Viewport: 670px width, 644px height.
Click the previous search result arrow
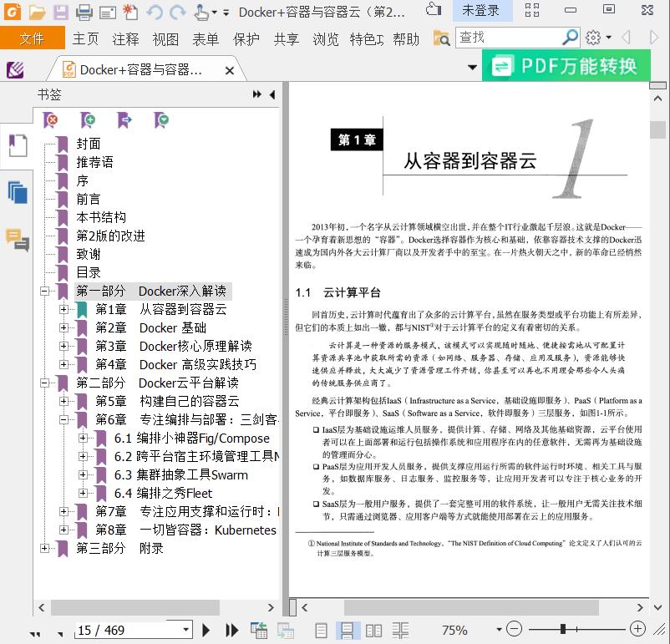626,38
